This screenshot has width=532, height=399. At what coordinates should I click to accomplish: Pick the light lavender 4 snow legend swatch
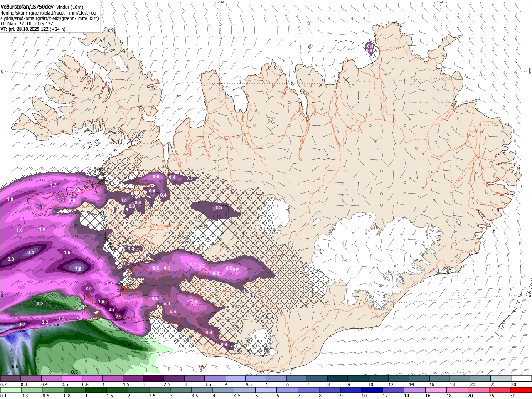tap(235, 378)
